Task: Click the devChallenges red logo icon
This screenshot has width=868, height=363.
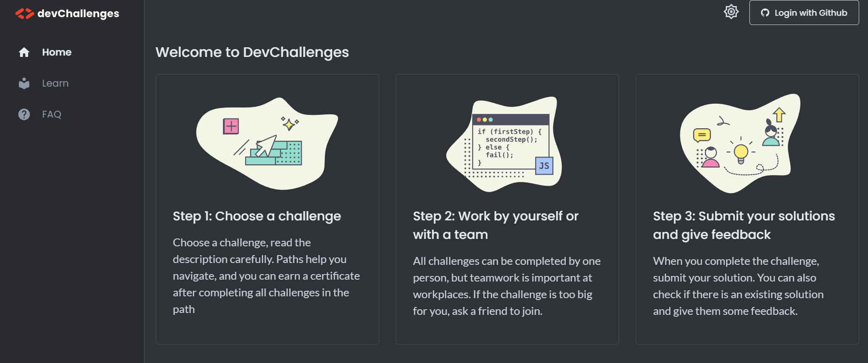Action: [25, 13]
